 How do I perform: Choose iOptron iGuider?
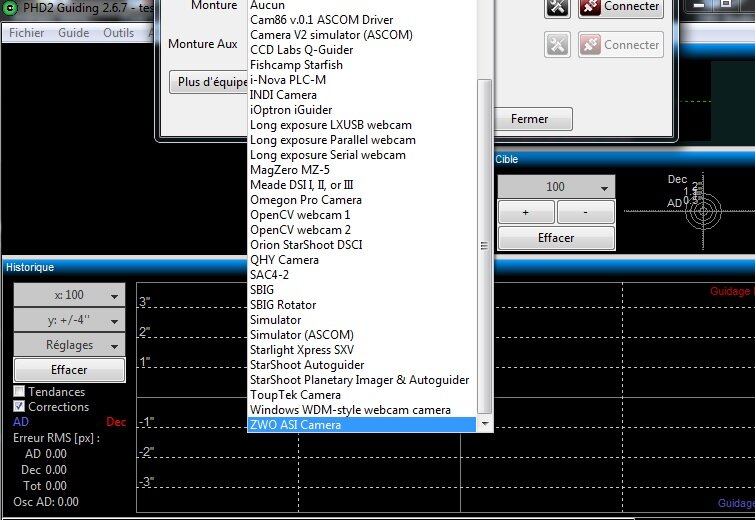[362, 110]
